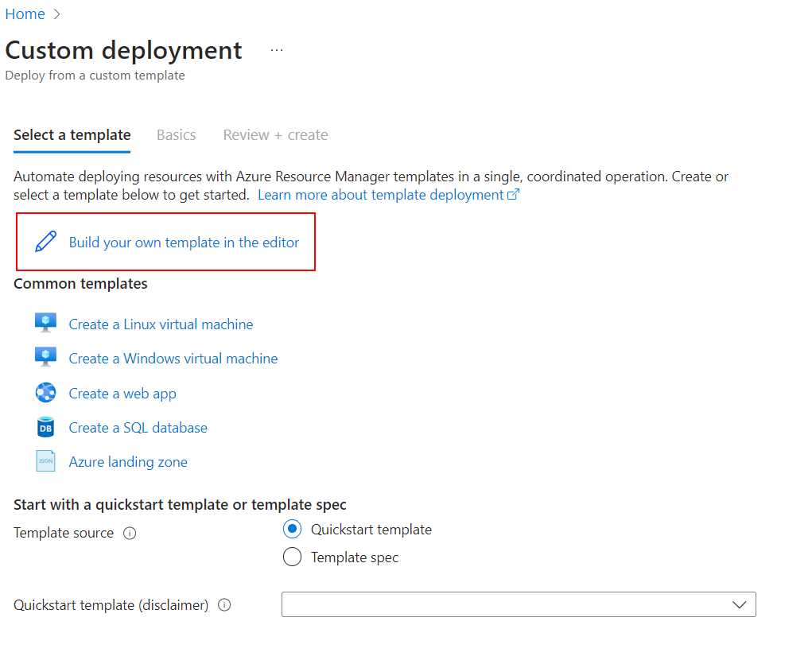
Task: Expand the Quickstart template dropdown arrow
Action: pos(739,604)
